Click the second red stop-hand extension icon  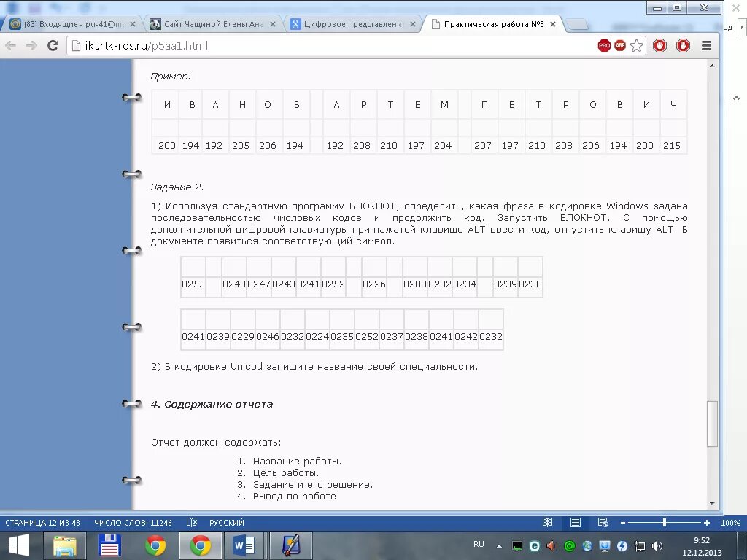683,46
